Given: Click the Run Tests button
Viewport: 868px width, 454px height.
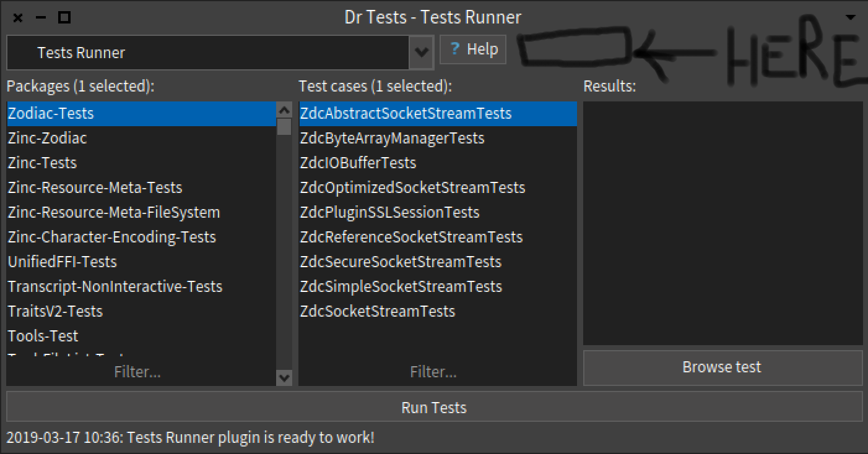Looking at the screenshot, I should [x=434, y=407].
